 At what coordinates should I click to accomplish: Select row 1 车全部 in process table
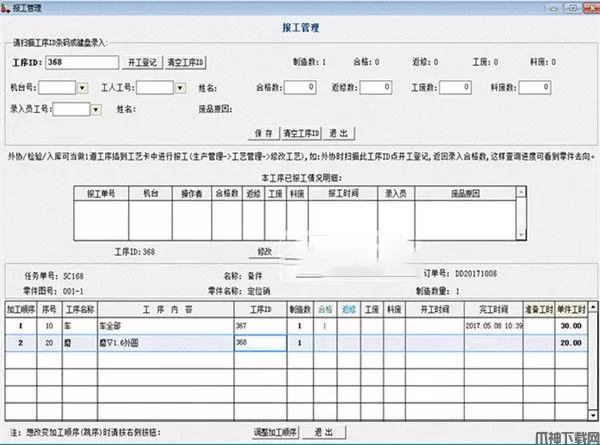[x=150, y=326]
